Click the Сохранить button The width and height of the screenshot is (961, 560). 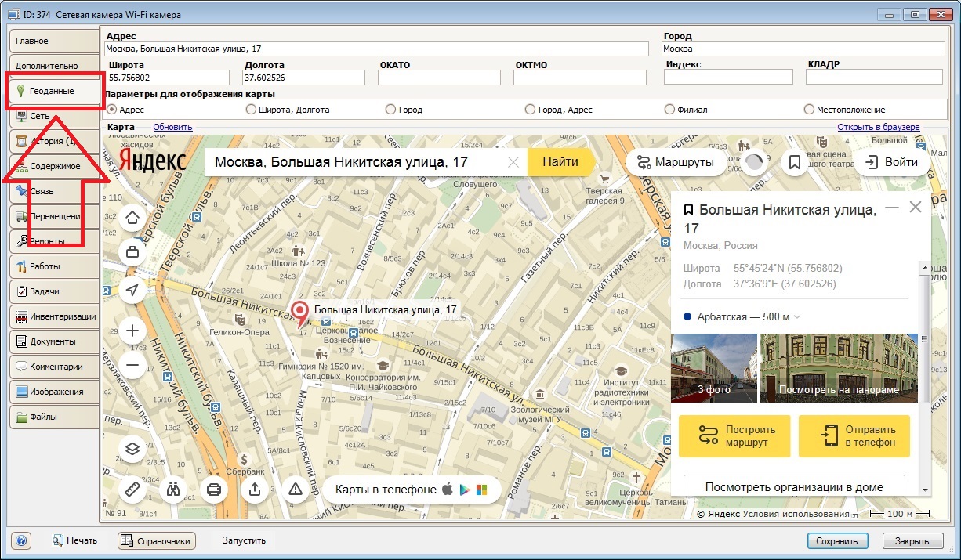[837, 541]
